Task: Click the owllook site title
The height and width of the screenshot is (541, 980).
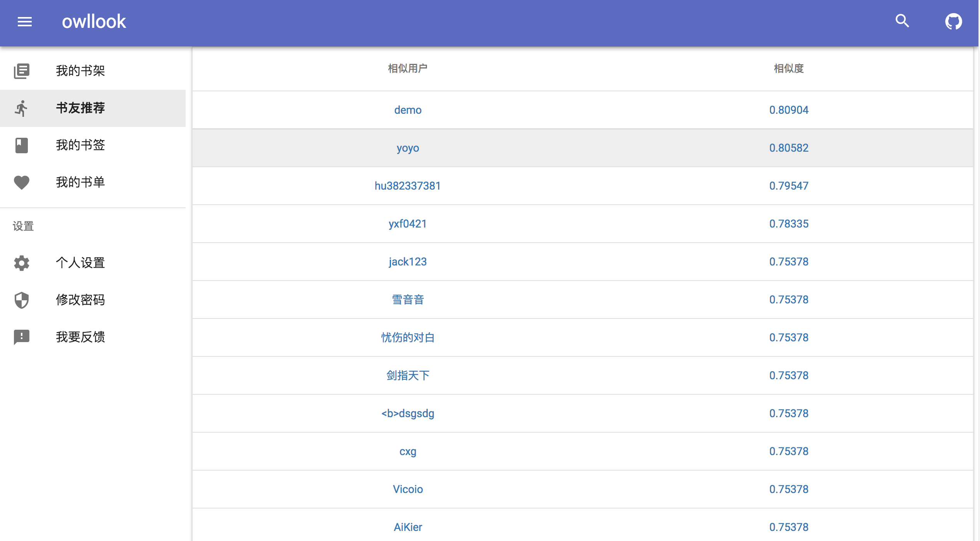Action: pos(94,22)
